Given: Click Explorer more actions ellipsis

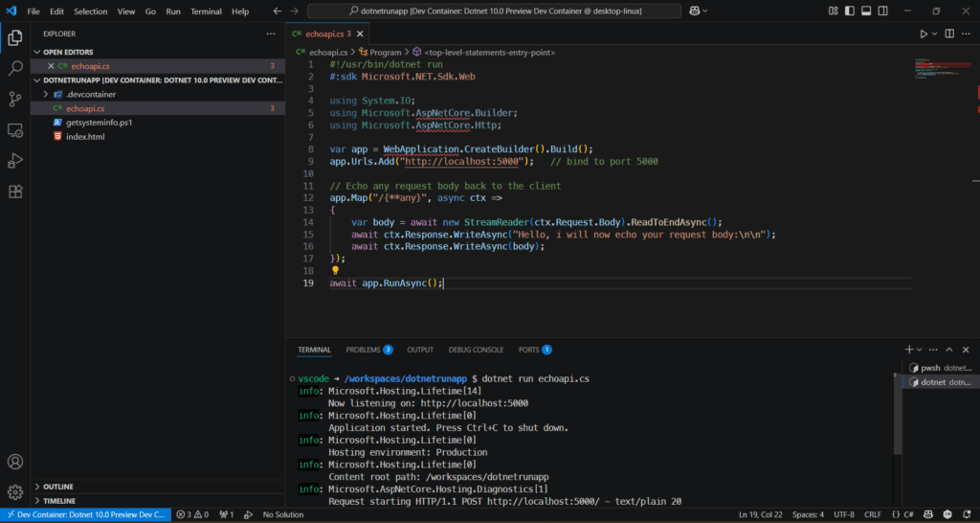Looking at the screenshot, I should click(270, 34).
